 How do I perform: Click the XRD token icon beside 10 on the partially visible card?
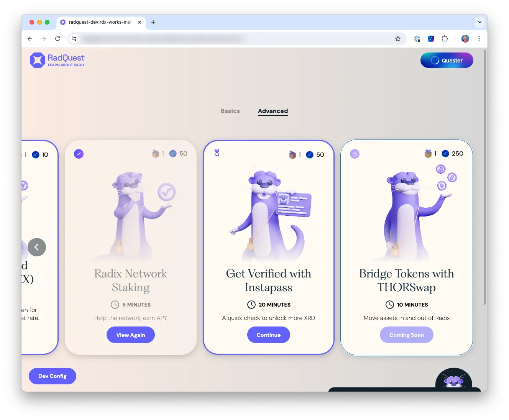tap(36, 155)
